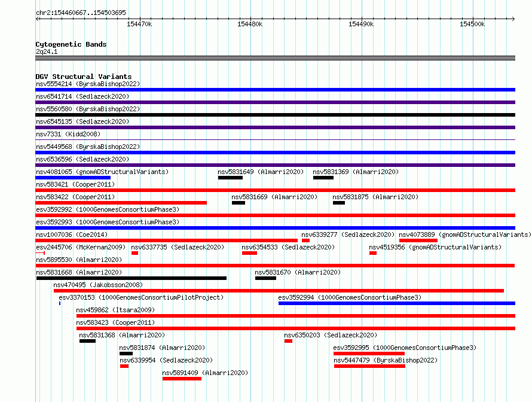Viewport: 532px width, 402px height.
Task: Select nsv5831368 (Almarri2020) label
Action: tap(122, 335)
